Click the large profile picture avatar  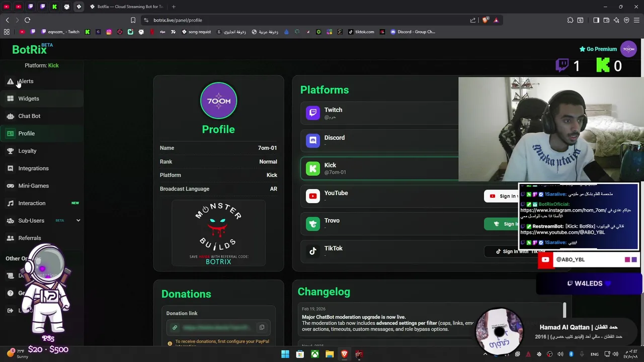(218, 101)
